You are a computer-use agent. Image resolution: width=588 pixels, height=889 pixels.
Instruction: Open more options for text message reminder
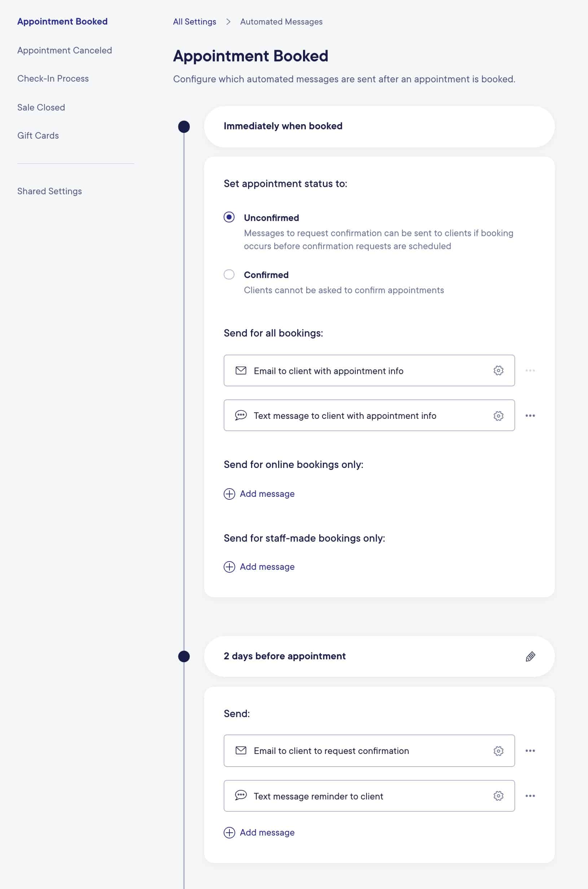(x=531, y=796)
